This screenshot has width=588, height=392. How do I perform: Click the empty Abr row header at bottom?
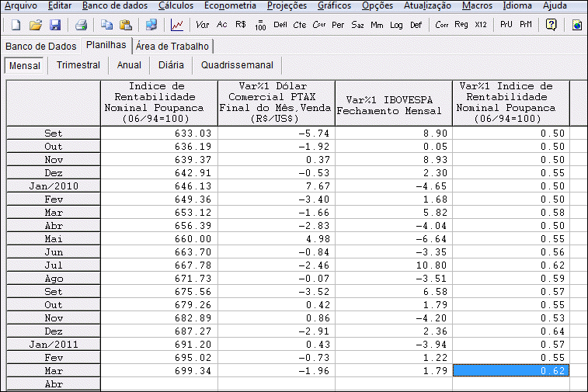pos(54,384)
